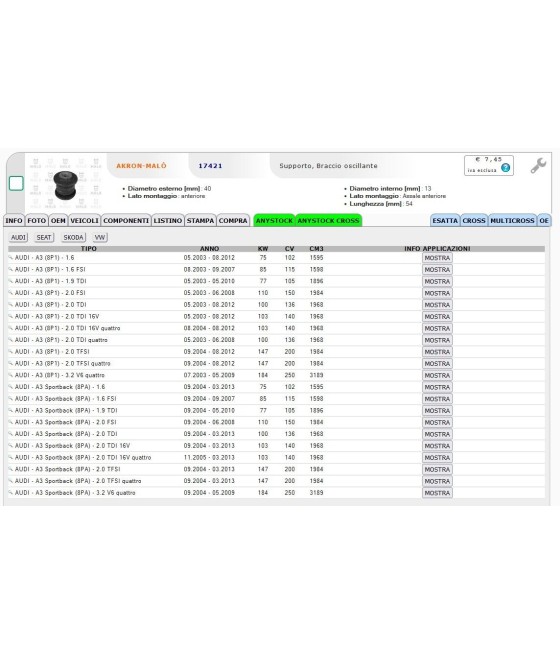Click date range 11.2005 - 03.2013
The image size is (560, 655).
coord(209,457)
